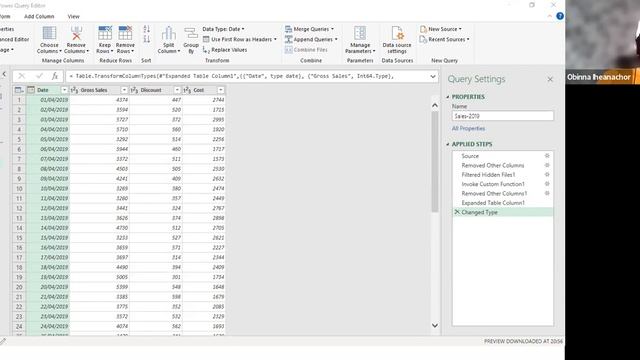Click the vertical scrollbar thumb of the data grid
The height and width of the screenshot is (360, 640).
pyautogui.click(x=435, y=162)
